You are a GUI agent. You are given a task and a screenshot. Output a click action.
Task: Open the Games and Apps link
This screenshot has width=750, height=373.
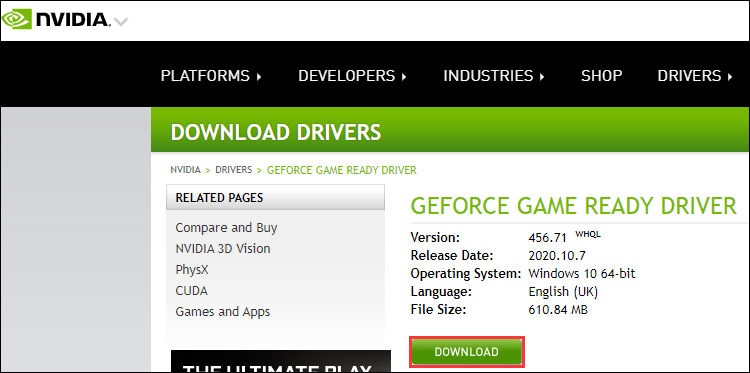point(222,312)
